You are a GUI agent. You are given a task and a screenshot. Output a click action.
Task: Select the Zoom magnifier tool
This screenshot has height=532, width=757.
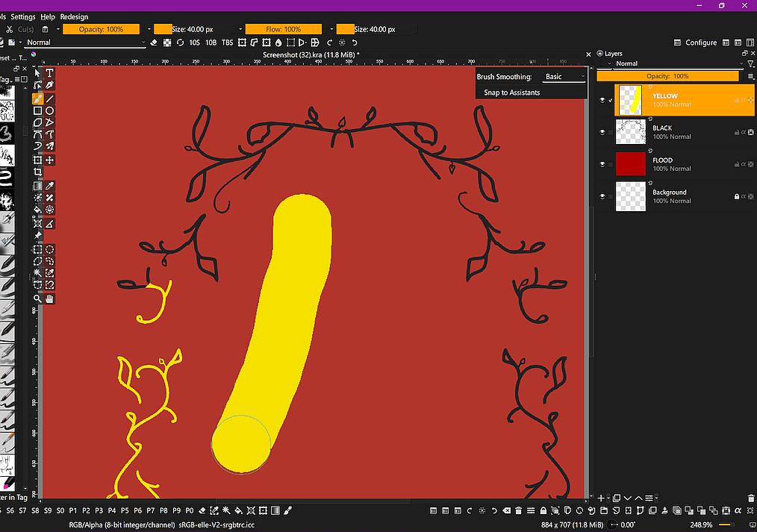coord(37,298)
